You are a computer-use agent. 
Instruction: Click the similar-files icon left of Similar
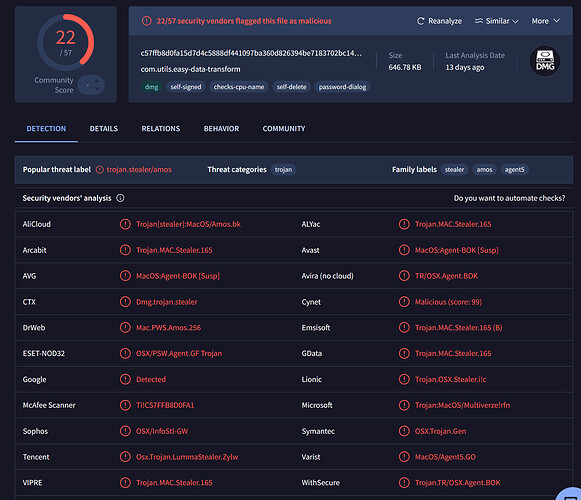coord(479,21)
